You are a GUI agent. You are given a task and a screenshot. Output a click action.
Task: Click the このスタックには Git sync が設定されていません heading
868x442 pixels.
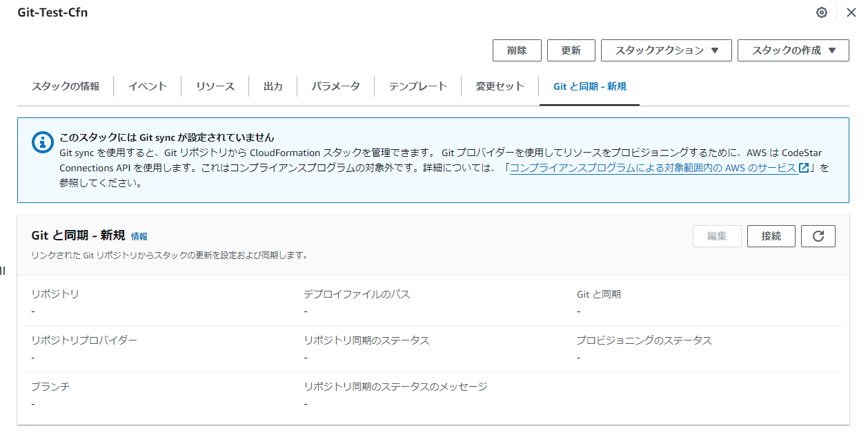[x=167, y=137]
